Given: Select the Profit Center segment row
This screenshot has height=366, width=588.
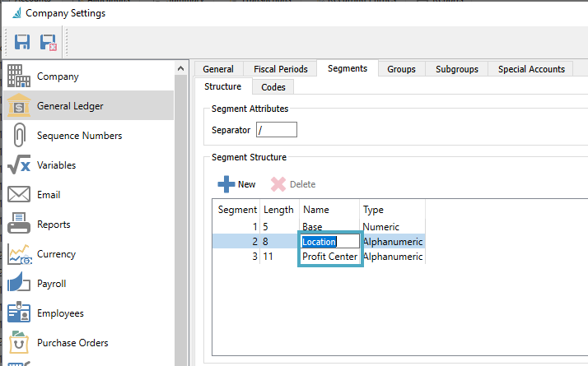Looking at the screenshot, I should click(329, 257).
